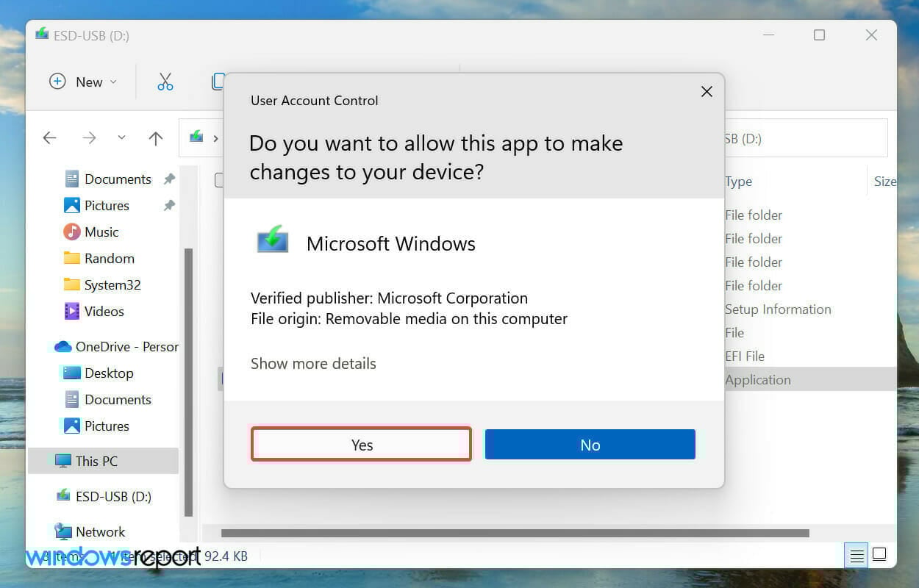This screenshot has height=588, width=919.
Task: Expand the recent locations chevron
Action: click(121, 137)
